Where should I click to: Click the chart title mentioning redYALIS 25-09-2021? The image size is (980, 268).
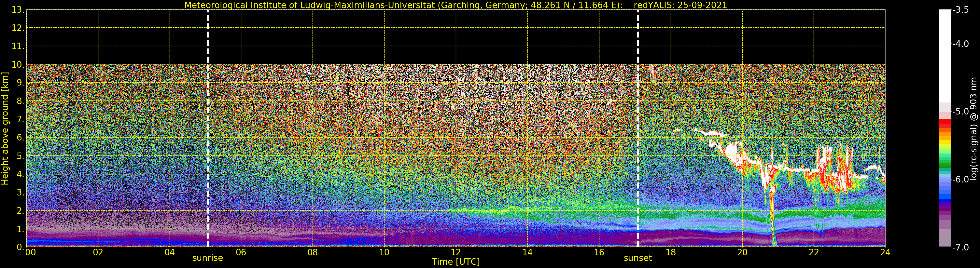coord(455,5)
